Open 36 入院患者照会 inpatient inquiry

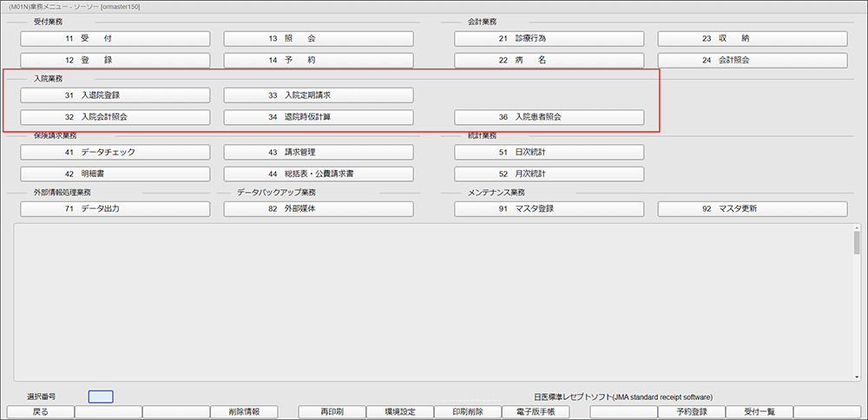pos(549,117)
